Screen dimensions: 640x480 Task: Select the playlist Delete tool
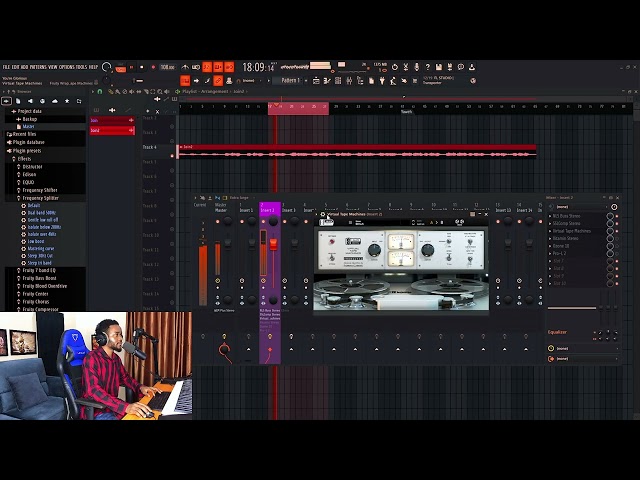pyautogui.click(x=125, y=92)
